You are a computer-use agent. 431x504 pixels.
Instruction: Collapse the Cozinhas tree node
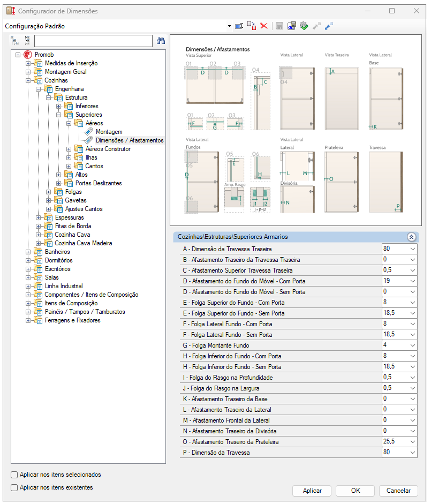tap(28, 80)
